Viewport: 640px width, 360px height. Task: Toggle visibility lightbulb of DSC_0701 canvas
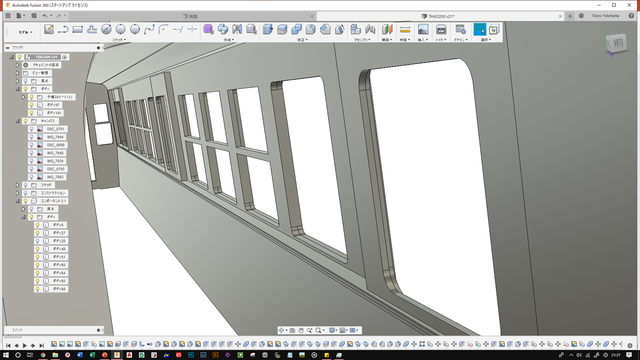click(31, 129)
